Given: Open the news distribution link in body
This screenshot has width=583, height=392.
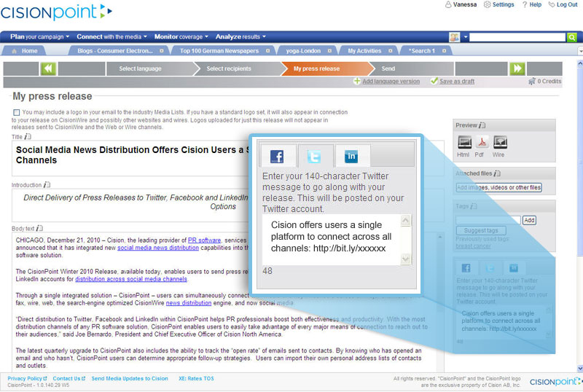Looking at the screenshot, I should point(189,303).
